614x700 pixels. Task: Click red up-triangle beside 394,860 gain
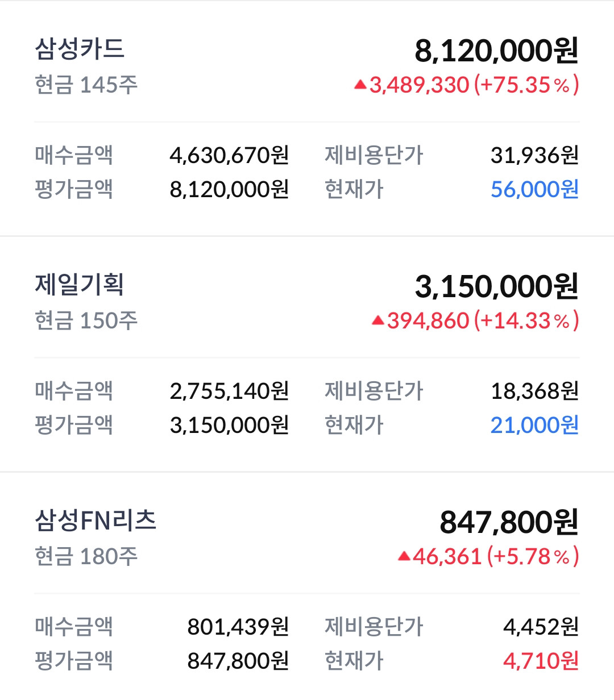[x=378, y=321]
